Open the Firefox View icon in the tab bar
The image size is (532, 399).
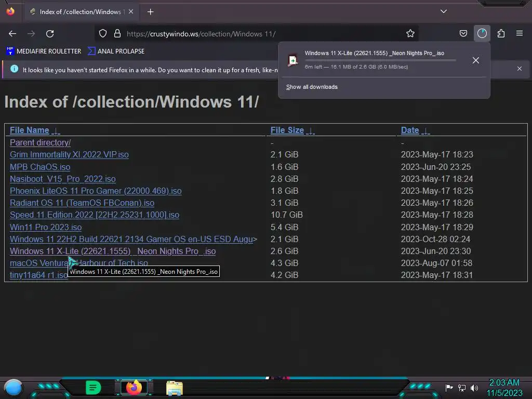coord(10,11)
